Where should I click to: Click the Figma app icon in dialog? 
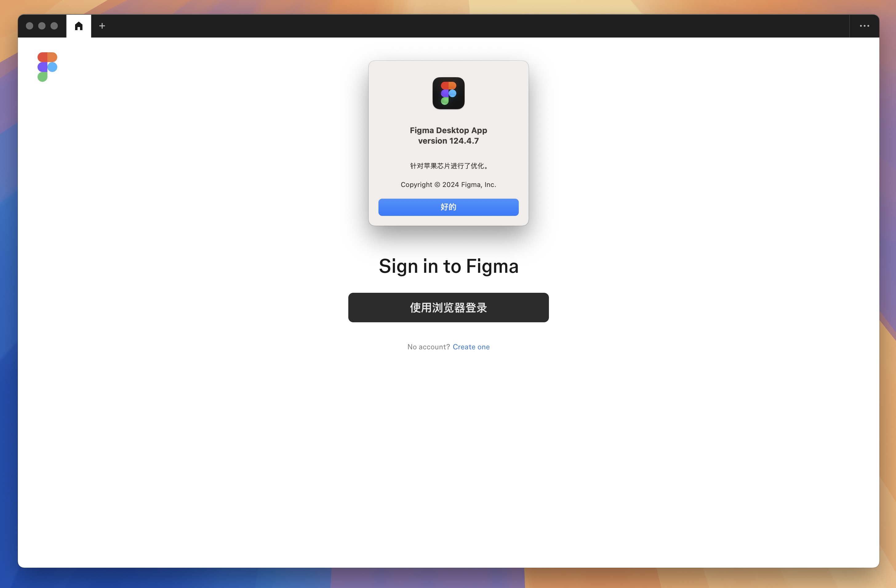[x=448, y=93]
